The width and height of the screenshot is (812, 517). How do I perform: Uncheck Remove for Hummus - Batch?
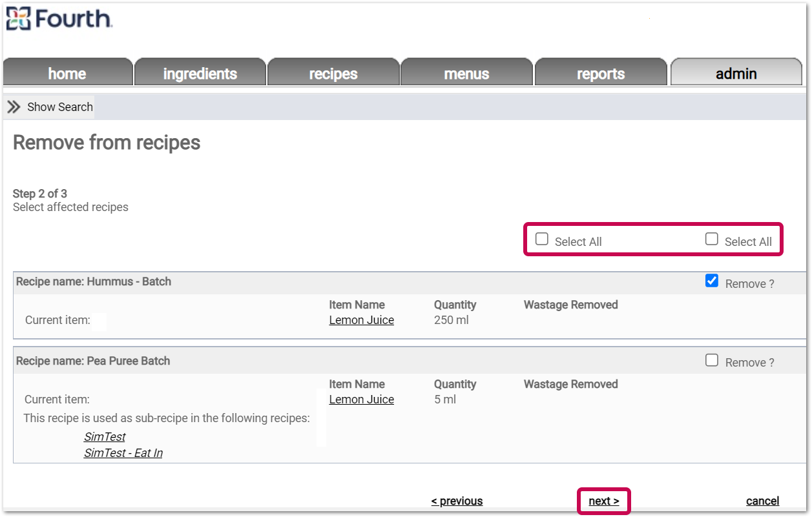tap(712, 281)
